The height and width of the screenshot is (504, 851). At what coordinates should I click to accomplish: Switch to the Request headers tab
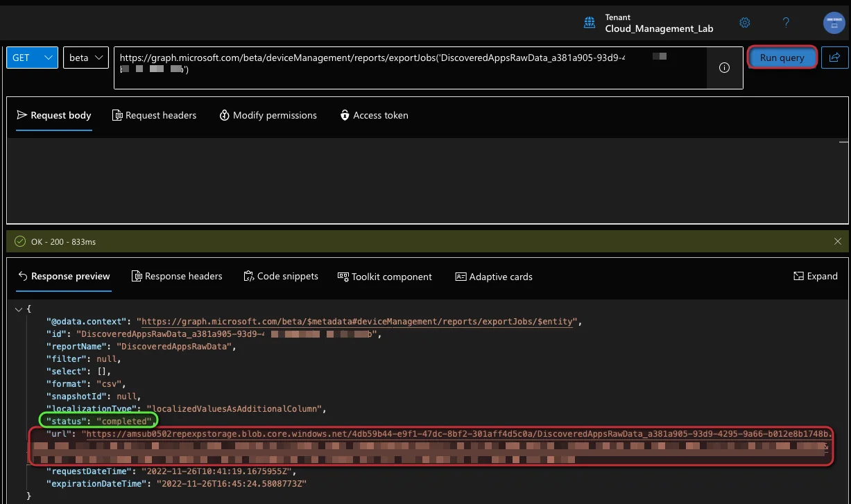pyautogui.click(x=154, y=115)
